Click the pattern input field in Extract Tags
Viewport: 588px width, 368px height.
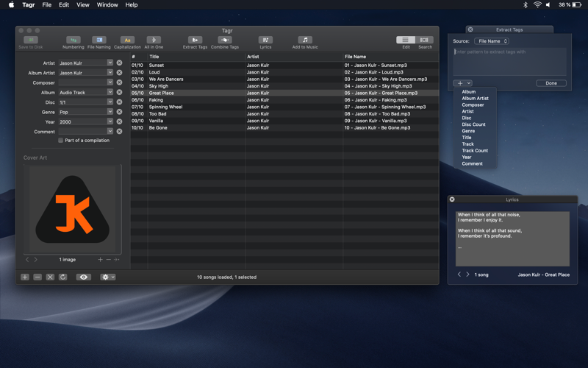point(509,62)
